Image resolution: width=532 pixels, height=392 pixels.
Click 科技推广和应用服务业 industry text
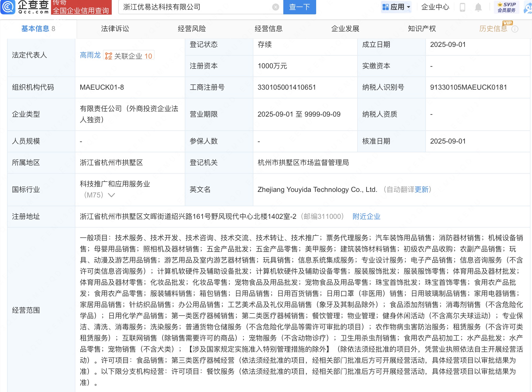[115, 184]
